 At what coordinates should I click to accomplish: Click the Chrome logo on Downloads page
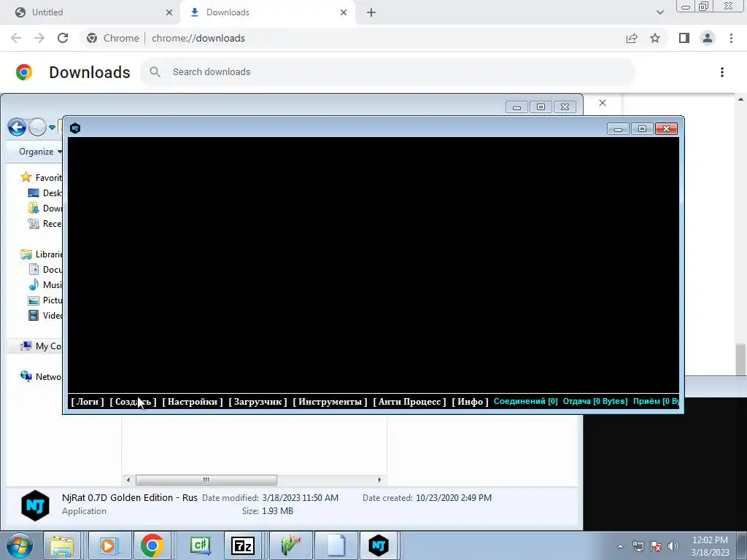point(24,72)
